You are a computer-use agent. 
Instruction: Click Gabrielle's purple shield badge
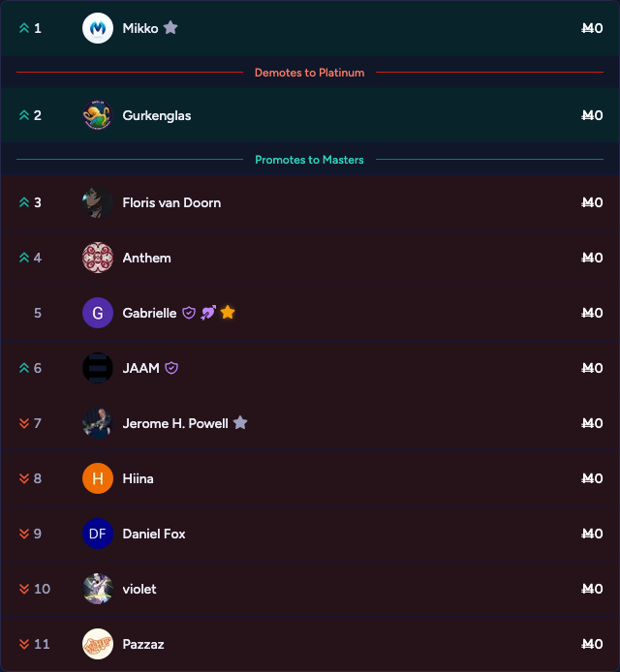point(189,313)
